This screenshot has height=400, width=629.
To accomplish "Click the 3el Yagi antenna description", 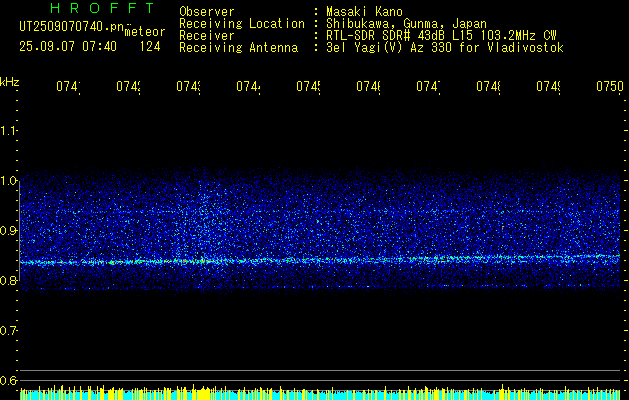I will click(x=445, y=48).
